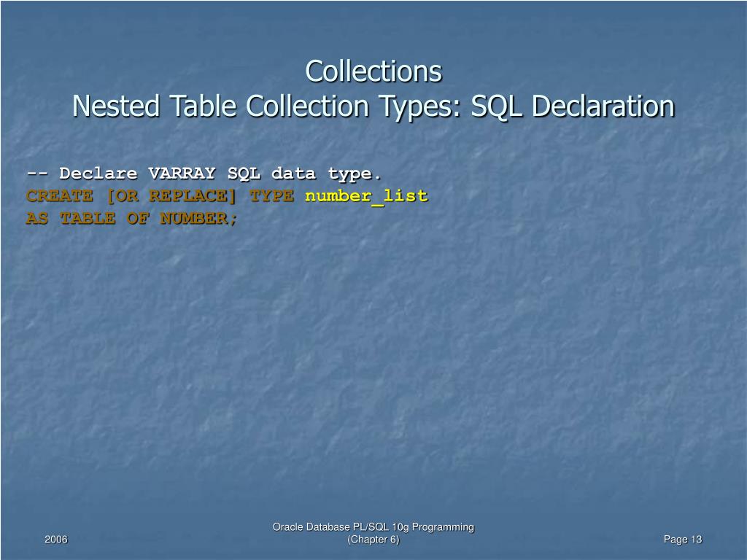Select the subtitle 'Nested Table Collection Types: SQL Declaration'
Screen dimensions: 747x560
(x=373, y=105)
